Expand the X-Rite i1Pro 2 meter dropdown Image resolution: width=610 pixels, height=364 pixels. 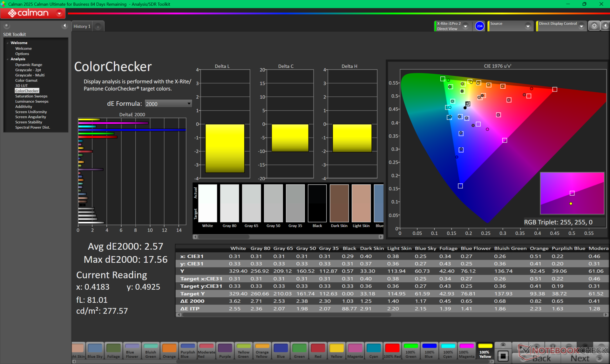465,26
